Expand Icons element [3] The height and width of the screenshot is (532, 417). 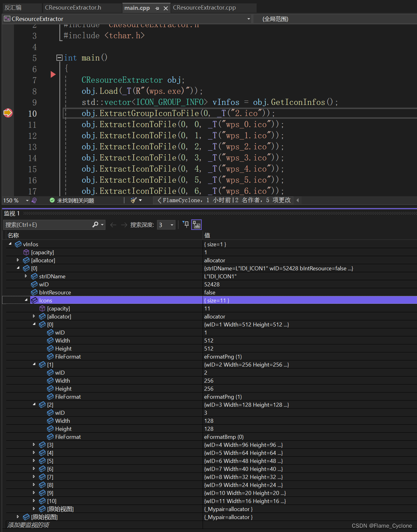click(34, 445)
